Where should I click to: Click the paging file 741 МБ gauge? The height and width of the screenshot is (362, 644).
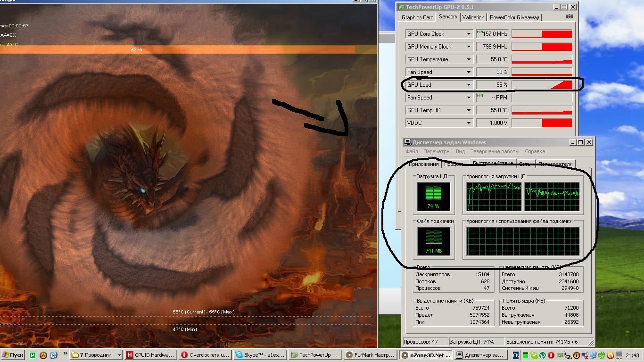[434, 241]
